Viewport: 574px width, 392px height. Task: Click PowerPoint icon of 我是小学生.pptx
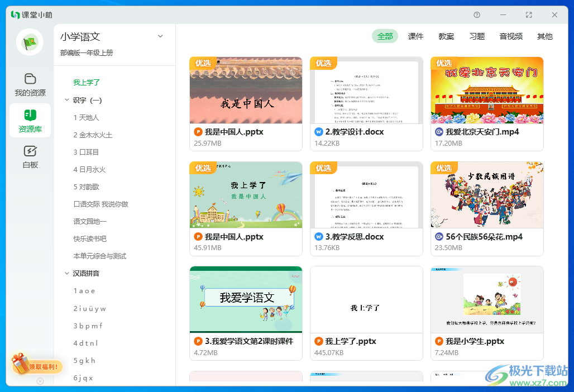pyautogui.click(x=439, y=342)
